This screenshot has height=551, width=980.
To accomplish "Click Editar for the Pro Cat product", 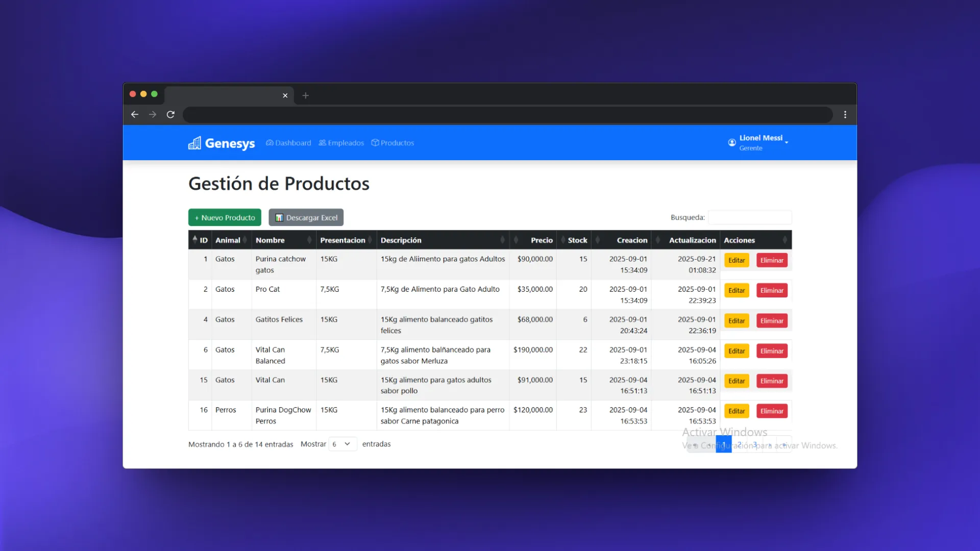I will [x=736, y=291].
